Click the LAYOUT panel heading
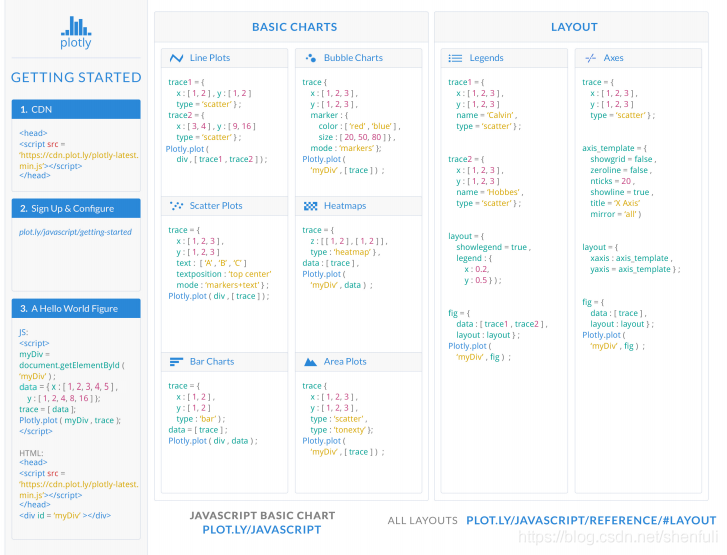The image size is (727, 555). point(574,27)
